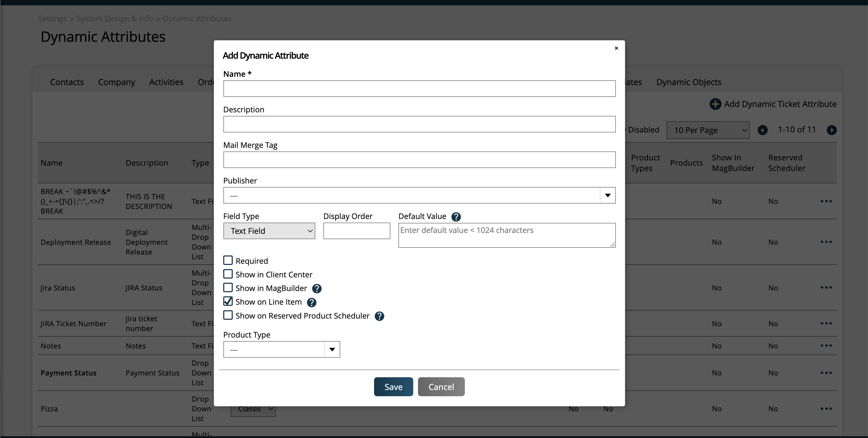This screenshot has width=868, height=438.
Task: Go to previous page arrow
Action: (x=762, y=130)
